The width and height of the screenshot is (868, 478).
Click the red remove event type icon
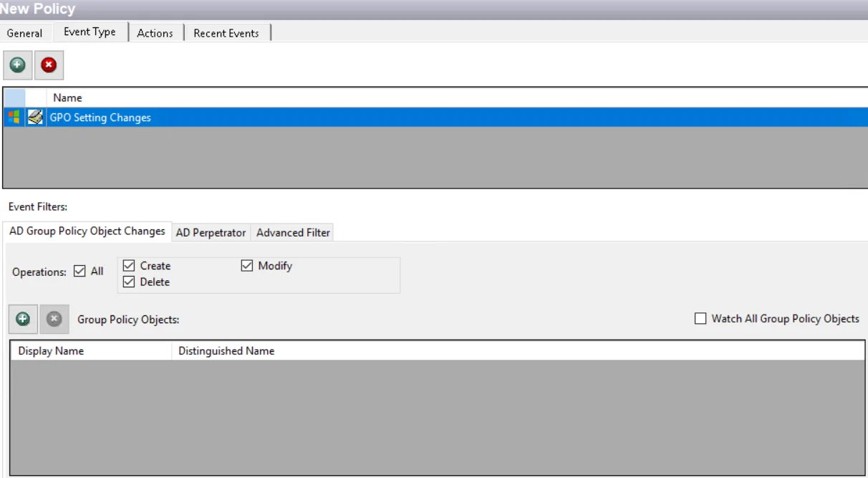pyautogui.click(x=49, y=65)
